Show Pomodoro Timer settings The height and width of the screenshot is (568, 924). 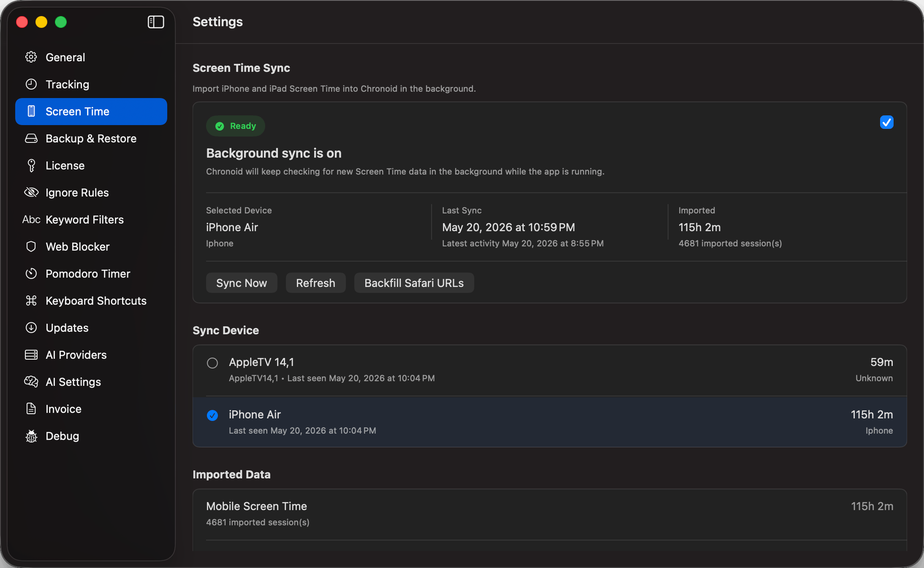pyautogui.click(x=91, y=273)
